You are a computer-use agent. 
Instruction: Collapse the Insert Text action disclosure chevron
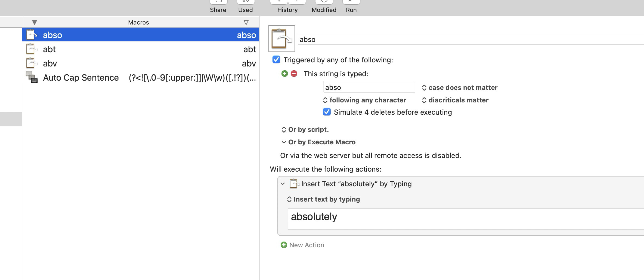pos(283,184)
